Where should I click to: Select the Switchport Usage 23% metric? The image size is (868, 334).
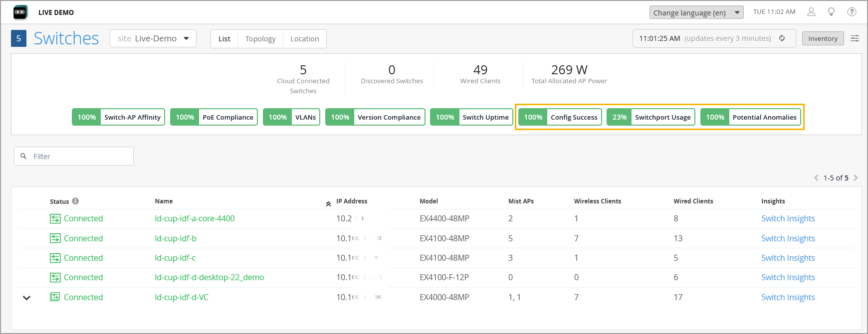coord(651,117)
